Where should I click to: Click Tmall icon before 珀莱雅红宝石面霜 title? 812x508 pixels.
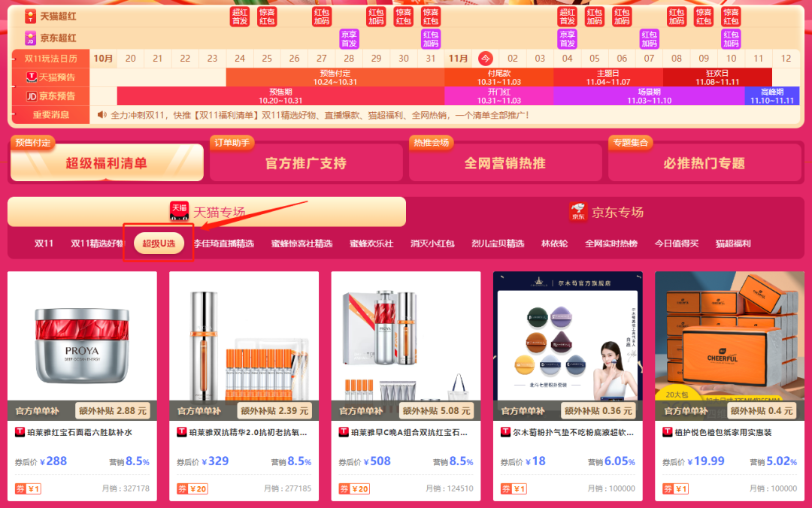tap(20, 432)
